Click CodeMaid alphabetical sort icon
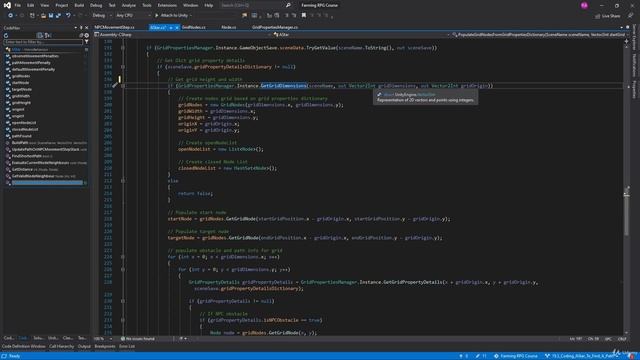640x360 pixels. (x=48, y=36)
